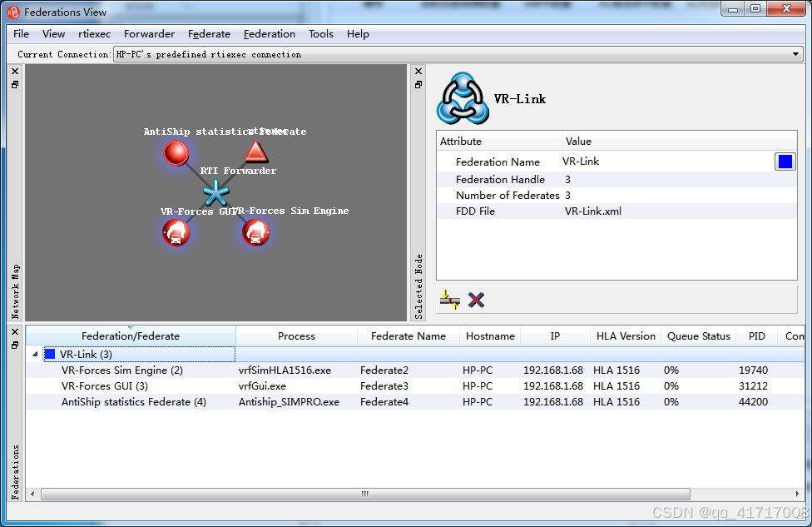Viewport: 812px width, 527px height.
Task: Click the scrollbar left arrow
Action: coord(32,494)
